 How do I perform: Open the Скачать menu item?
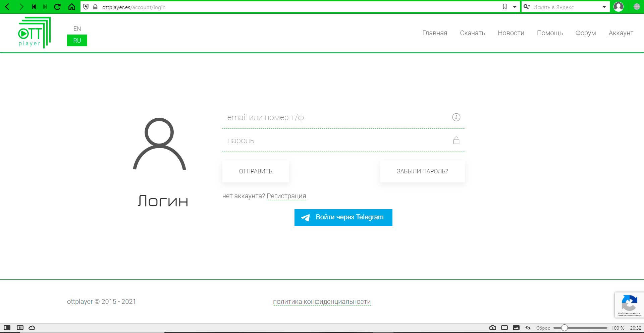[473, 33]
